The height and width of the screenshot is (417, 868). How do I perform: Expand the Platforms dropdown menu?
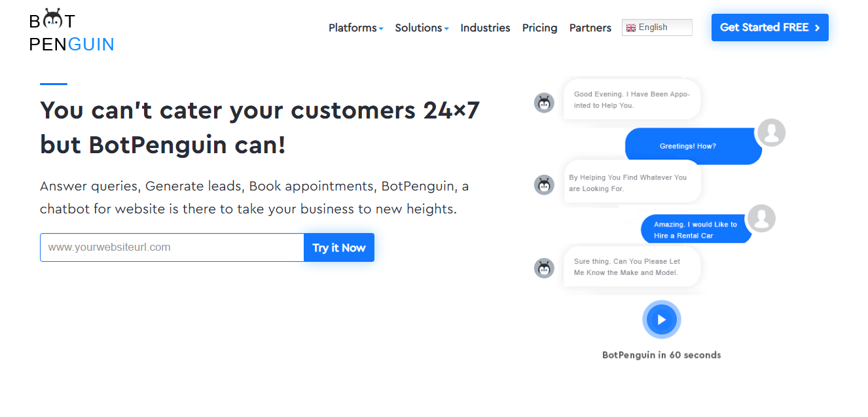pos(355,27)
